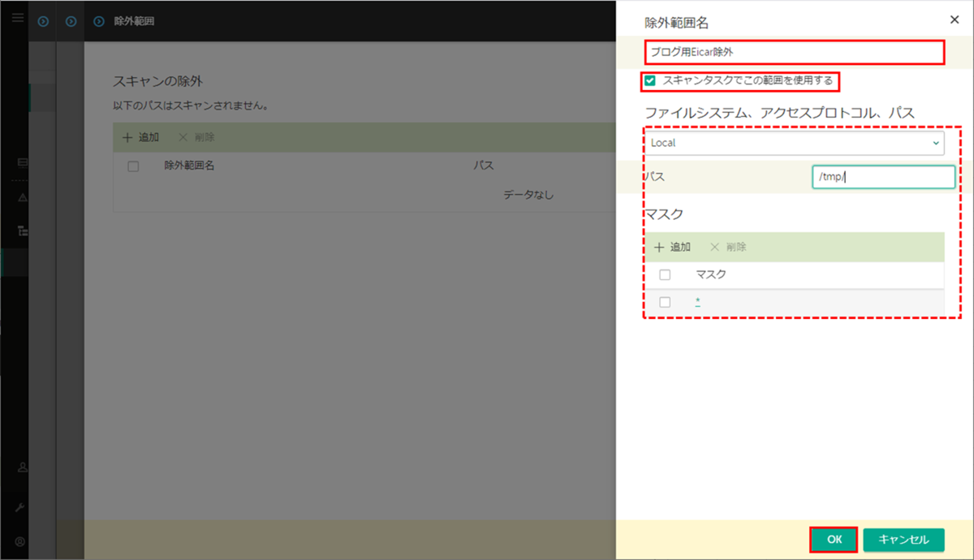Open the hamburger navigation menu
The height and width of the screenshot is (560, 974).
point(17,18)
